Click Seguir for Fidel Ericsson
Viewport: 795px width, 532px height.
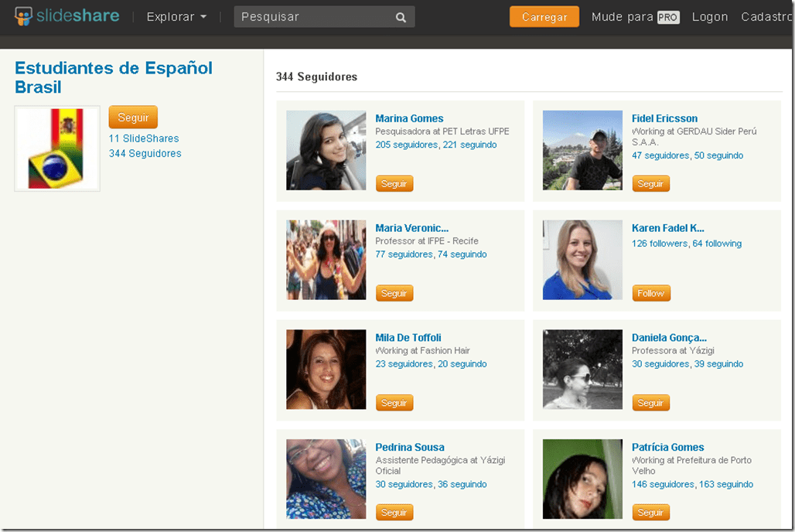pos(650,183)
